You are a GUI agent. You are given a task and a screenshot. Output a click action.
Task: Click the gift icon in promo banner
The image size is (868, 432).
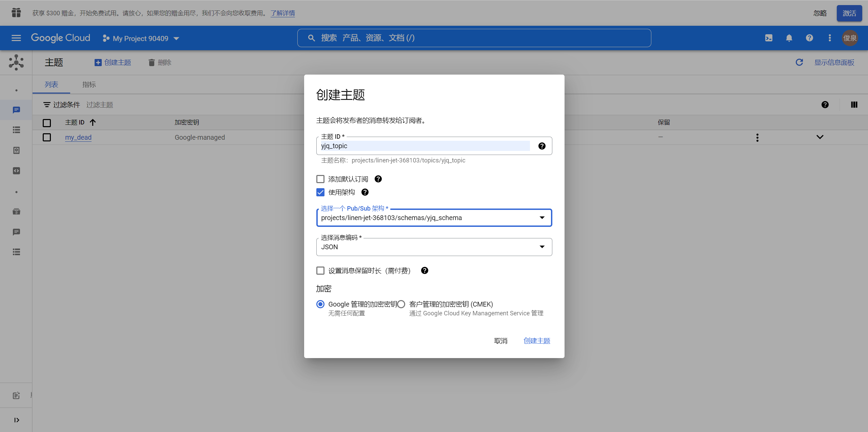pyautogui.click(x=16, y=13)
